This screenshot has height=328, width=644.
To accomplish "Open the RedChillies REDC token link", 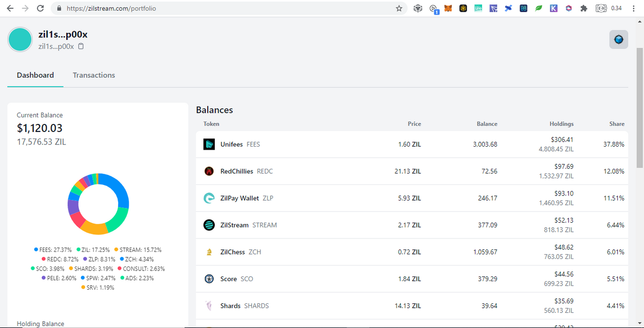I will coord(247,171).
